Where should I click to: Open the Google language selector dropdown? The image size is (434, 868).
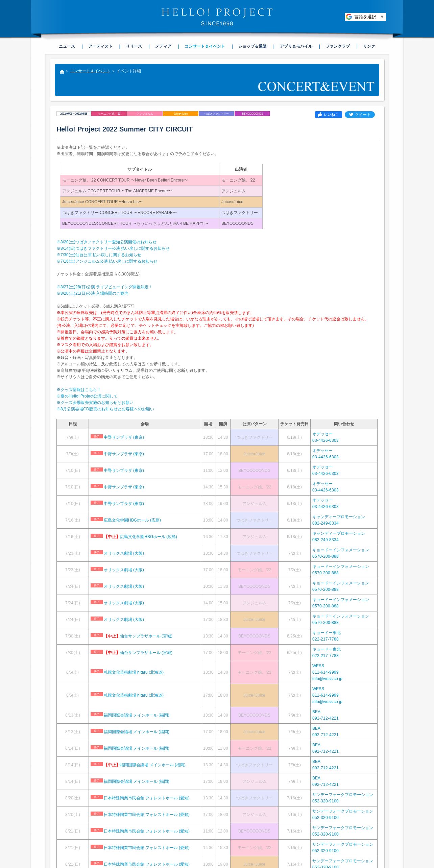[x=365, y=17]
